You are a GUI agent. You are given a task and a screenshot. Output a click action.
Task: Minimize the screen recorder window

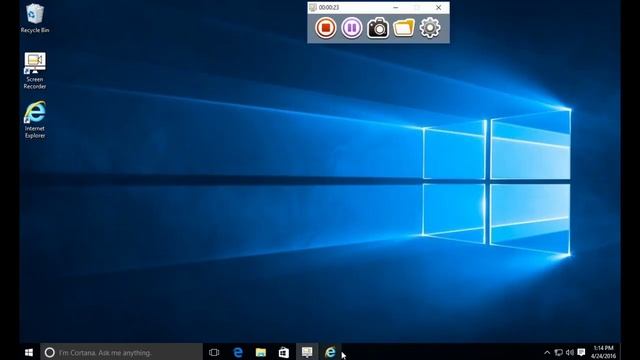(396, 7)
